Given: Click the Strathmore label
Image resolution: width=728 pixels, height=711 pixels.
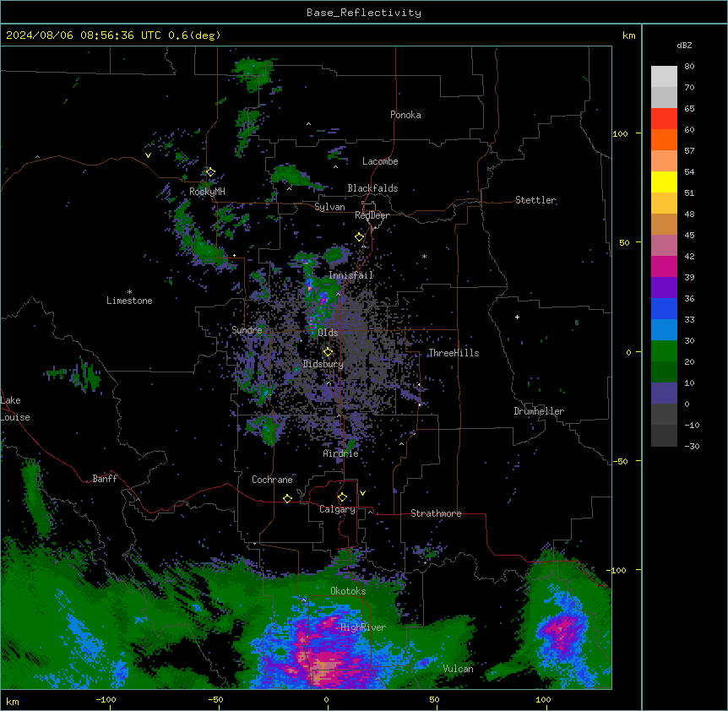Looking at the screenshot, I should (x=436, y=513).
